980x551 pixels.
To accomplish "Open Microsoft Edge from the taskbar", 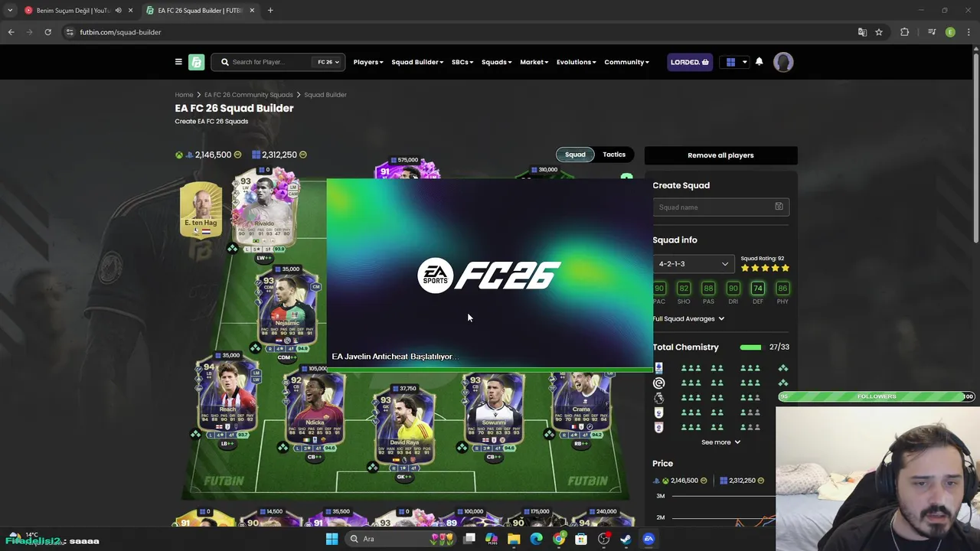I will [x=536, y=539].
